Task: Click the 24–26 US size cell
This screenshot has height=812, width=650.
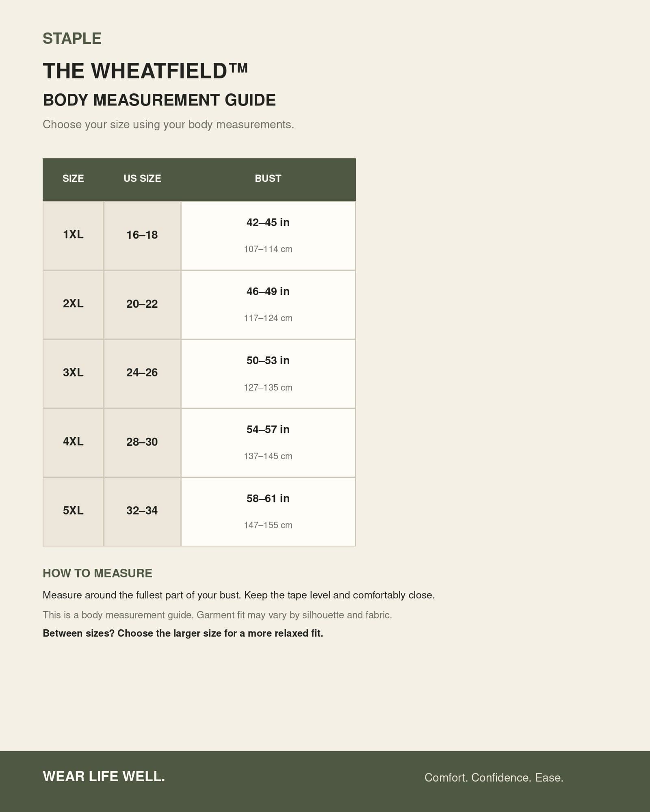Action: click(142, 374)
